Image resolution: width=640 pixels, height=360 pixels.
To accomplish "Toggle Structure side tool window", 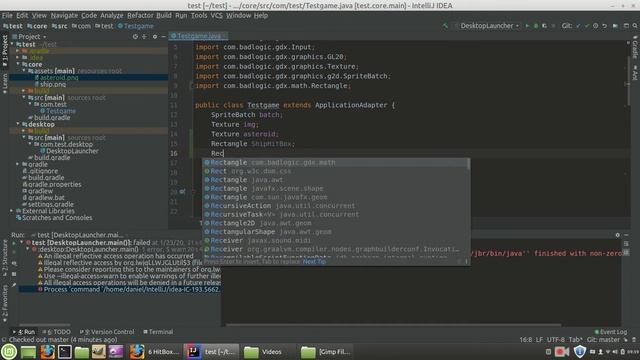I will tap(4, 258).
